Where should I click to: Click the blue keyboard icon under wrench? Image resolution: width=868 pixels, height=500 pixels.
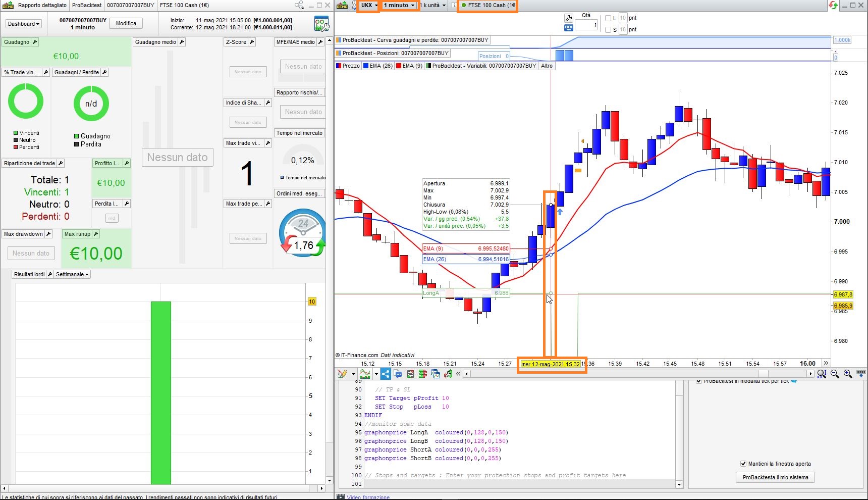pos(569,28)
